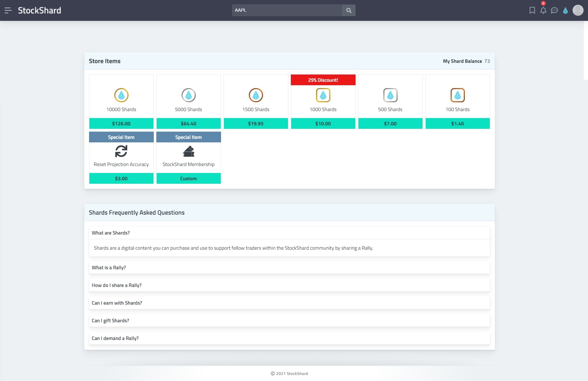Buy 500 Shards for $7.00
The width and height of the screenshot is (588, 381).
pos(390,123)
